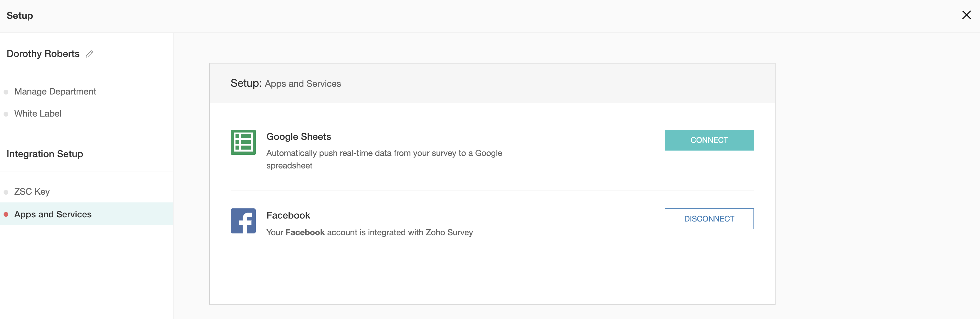Click the green Google Sheets icon
Screen dimensions: 980x319
(243, 142)
